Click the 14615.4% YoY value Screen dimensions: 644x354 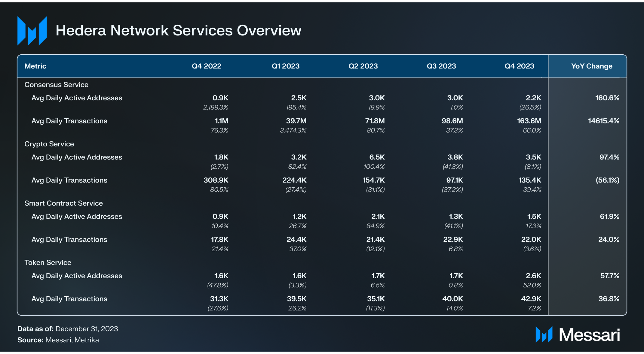tap(603, 121)
